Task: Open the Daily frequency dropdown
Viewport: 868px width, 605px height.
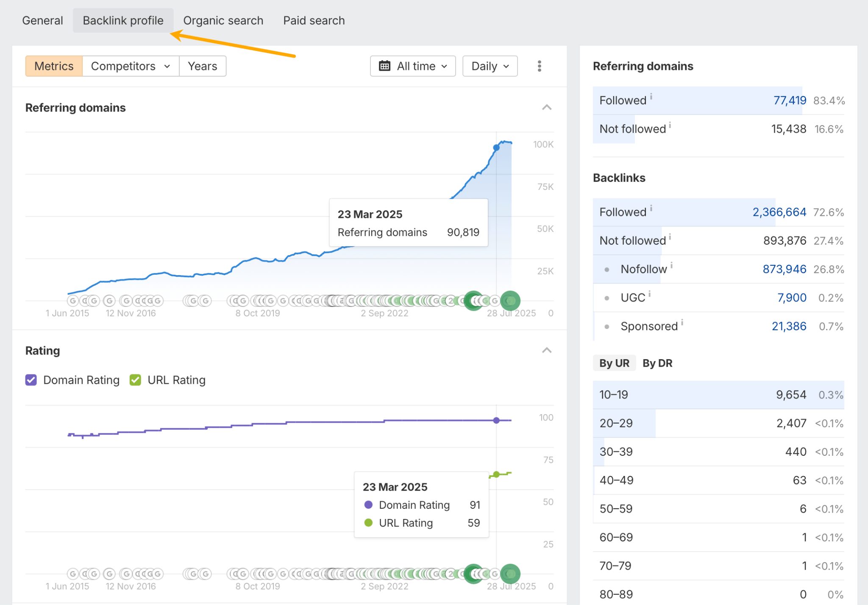Action: point(490,66)
